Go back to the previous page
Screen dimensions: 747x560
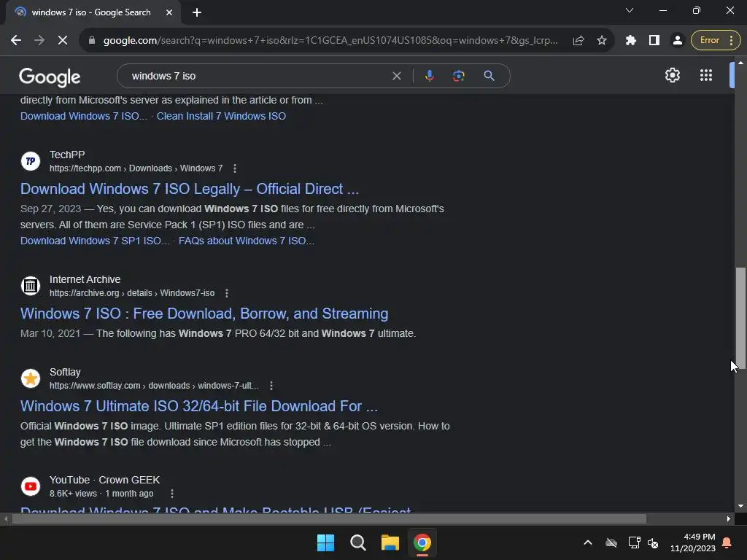click(x=16, y=41)
